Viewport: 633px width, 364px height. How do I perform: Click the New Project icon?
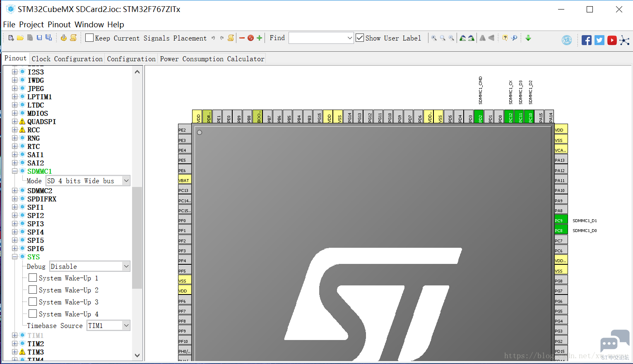pos(11,38)
